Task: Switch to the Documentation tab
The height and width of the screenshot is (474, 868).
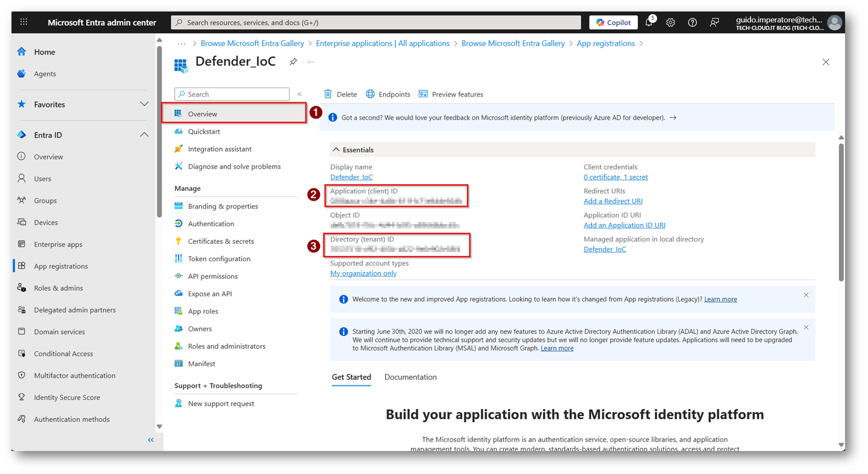Action: (x=410, y=377)
